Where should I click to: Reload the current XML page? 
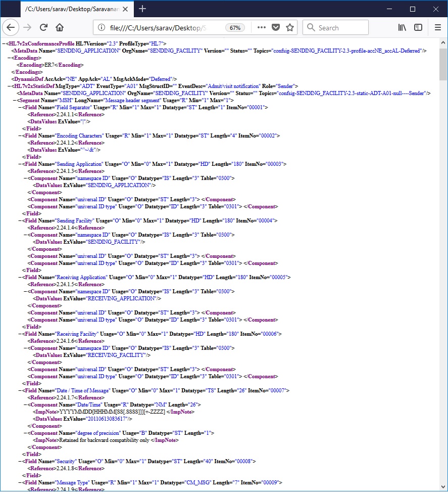click(x=43, y=27)
